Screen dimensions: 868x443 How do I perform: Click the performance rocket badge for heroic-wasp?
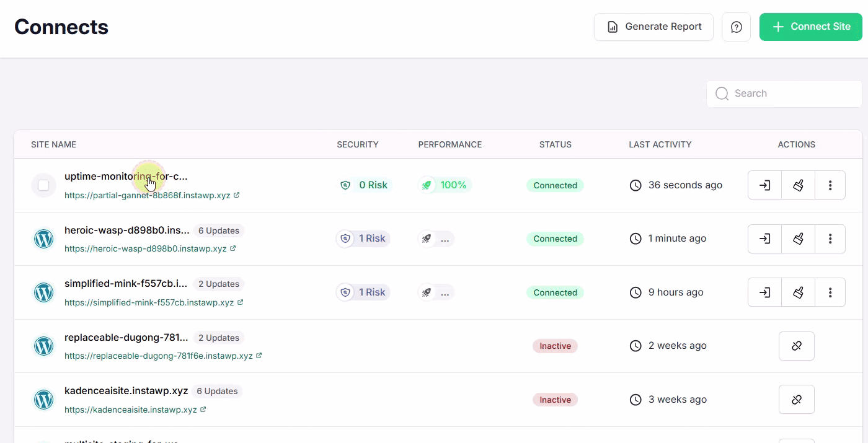(x=436, y=239)
